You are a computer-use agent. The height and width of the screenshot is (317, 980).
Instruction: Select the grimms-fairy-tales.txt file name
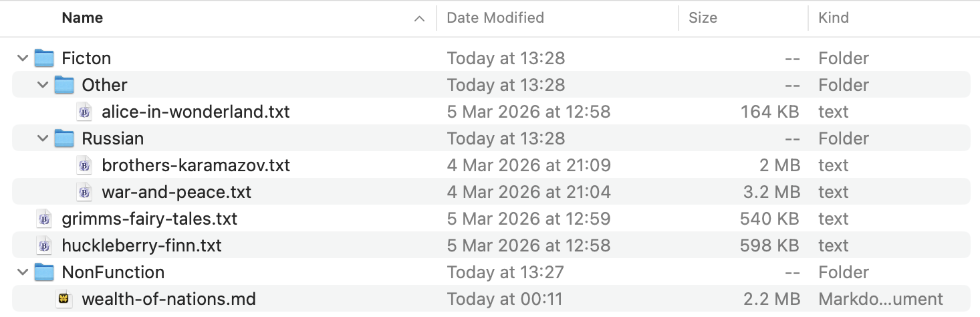pos(149,219)
